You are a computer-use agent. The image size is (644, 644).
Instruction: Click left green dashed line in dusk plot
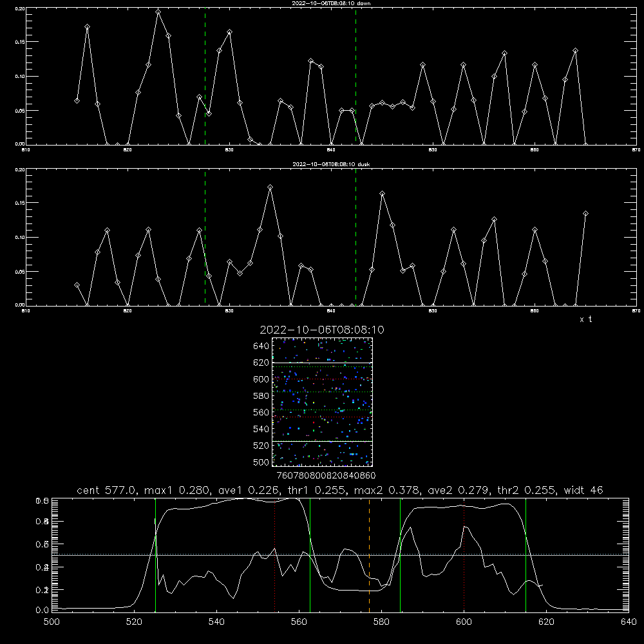click(205, 237)
